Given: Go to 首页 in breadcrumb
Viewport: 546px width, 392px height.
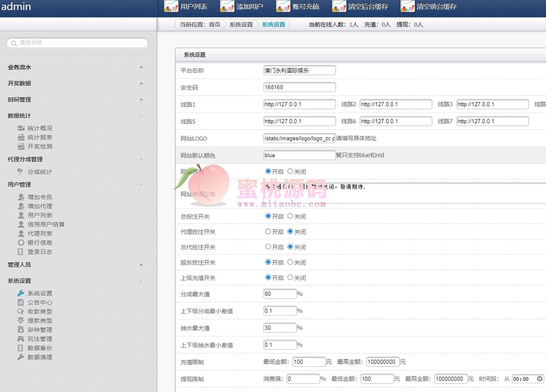Looking at the screenshot, I should (215, 24).
